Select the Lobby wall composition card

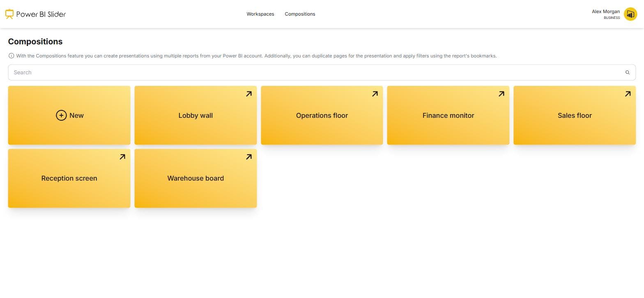(x=195, y=115)
